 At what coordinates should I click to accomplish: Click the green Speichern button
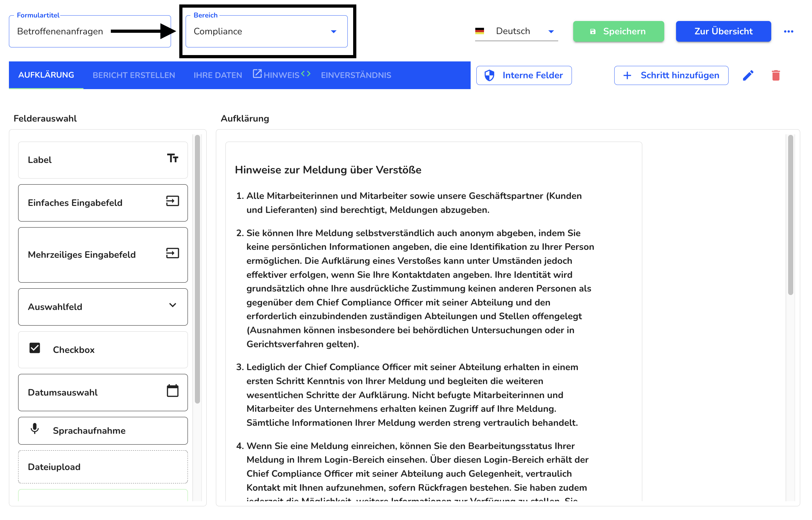pos(618,32)
